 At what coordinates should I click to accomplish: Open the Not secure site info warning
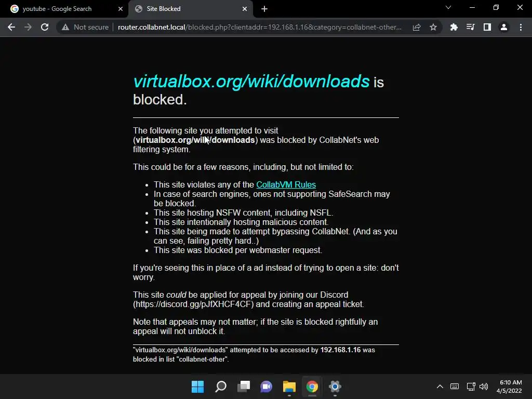pos(85,27)
